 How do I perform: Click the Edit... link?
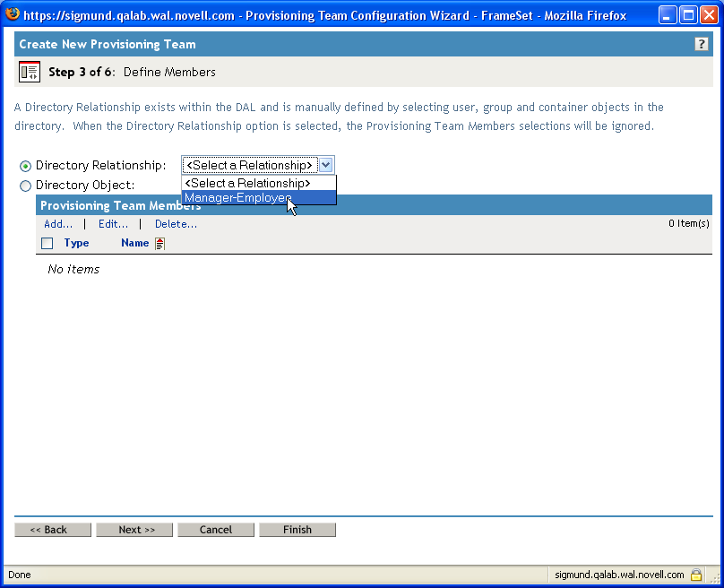click(x=113, y=224)
